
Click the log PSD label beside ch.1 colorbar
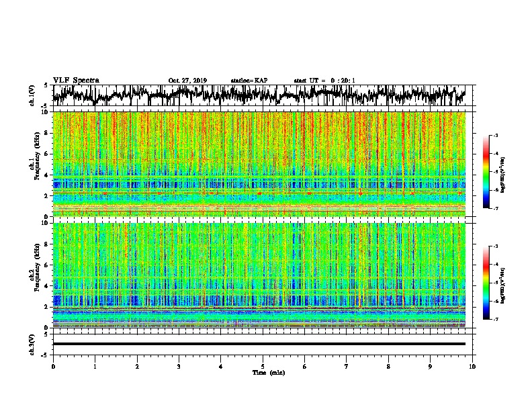point(503,175)
